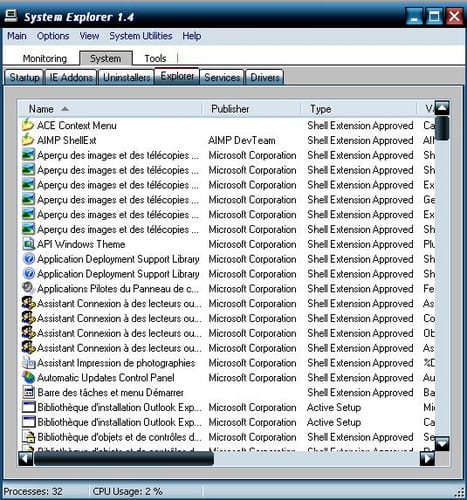Click the Automatic Updates Control Panel icon

point(28,377)
